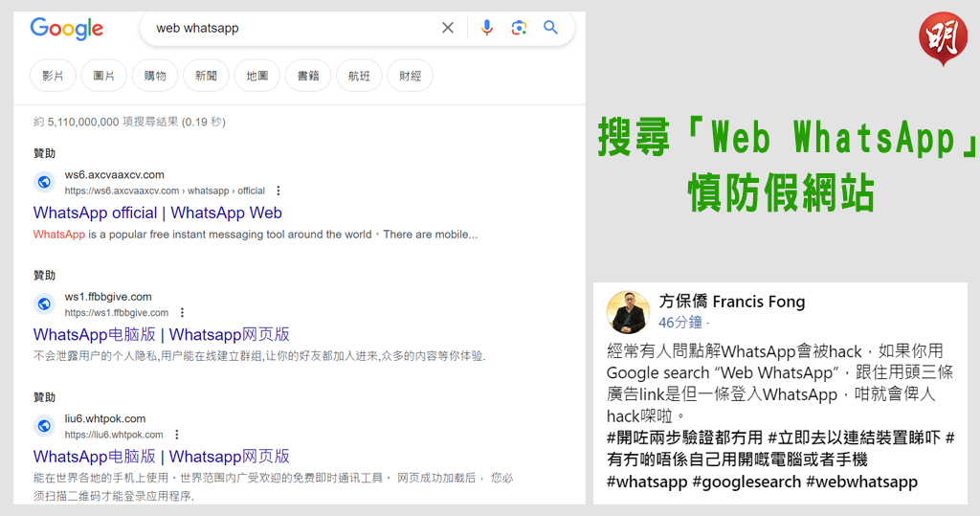Click the URL https://ws6.axcvaaxcv.com › whatsapp › official
Viewport: 980px width, 516px height.
(x=165, y=191)
